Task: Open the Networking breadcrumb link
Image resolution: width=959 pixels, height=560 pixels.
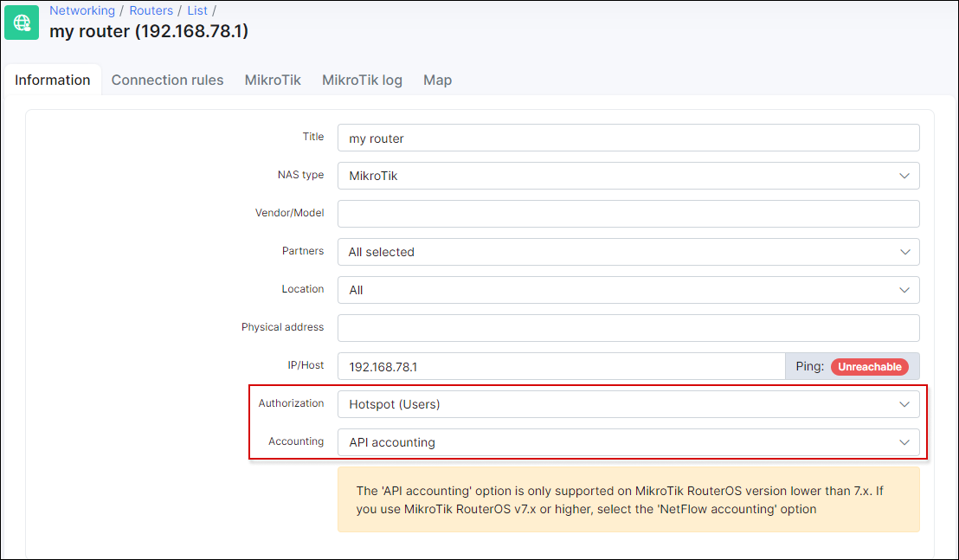Action: [82, 10]
